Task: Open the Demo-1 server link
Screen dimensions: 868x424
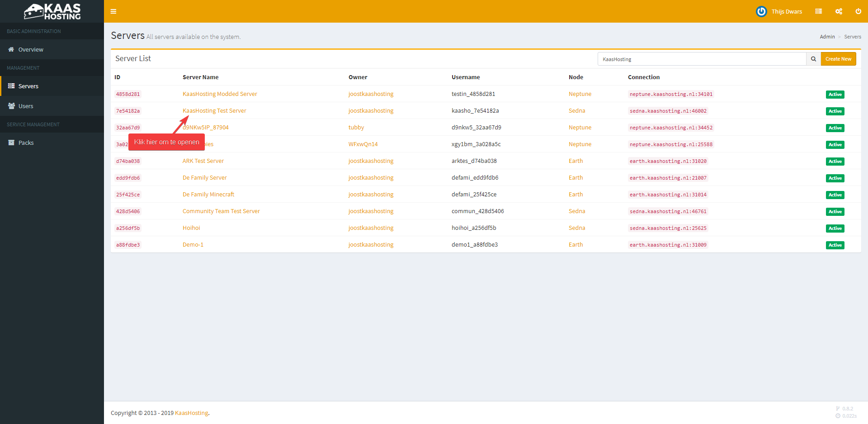Action: (x=193, y=245)
